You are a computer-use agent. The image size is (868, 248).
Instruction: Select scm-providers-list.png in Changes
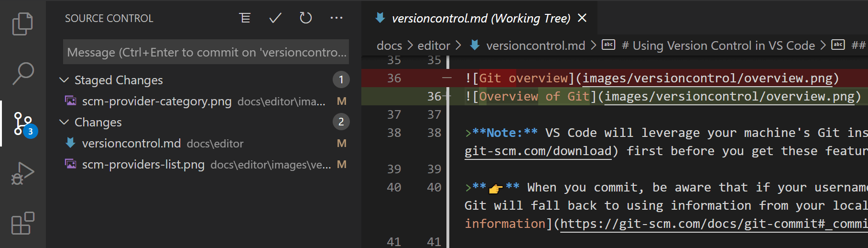pos(143,165)
